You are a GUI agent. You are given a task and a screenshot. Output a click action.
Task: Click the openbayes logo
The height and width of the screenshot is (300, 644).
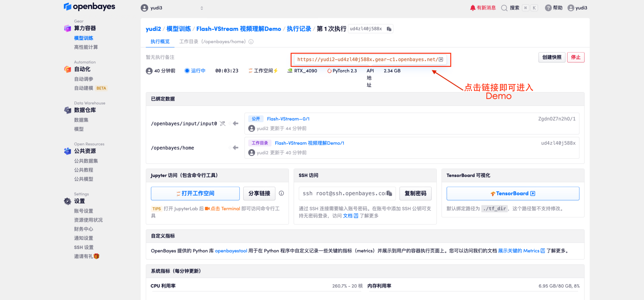89,7
